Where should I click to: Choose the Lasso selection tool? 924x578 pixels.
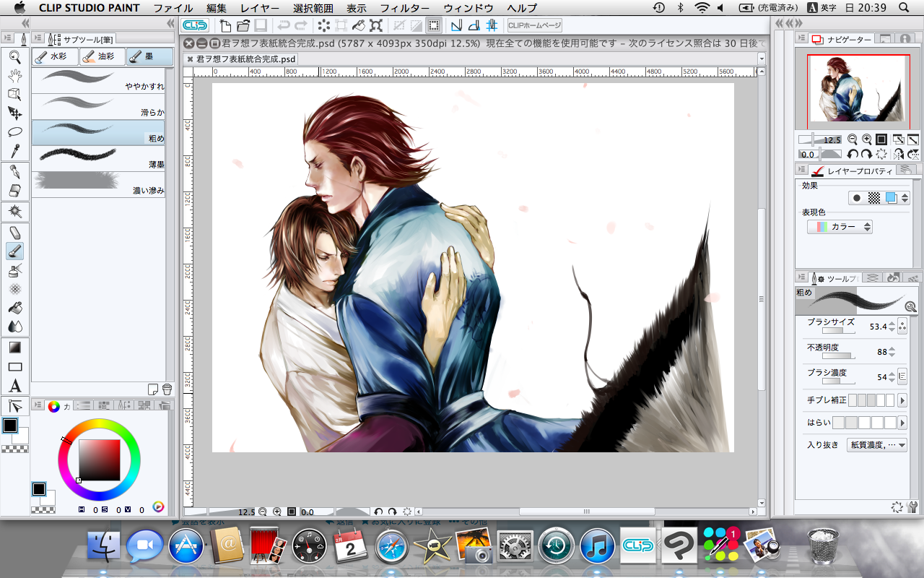[x=14, y=131]
